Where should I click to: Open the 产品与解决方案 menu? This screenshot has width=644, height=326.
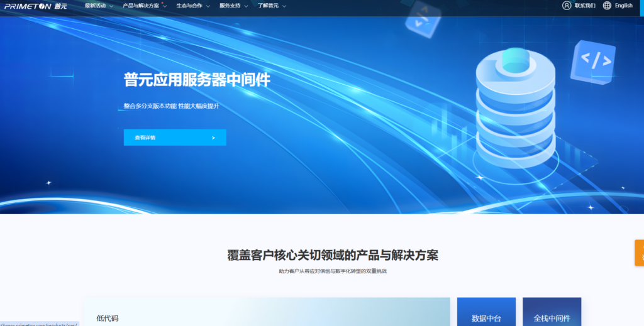141,6
